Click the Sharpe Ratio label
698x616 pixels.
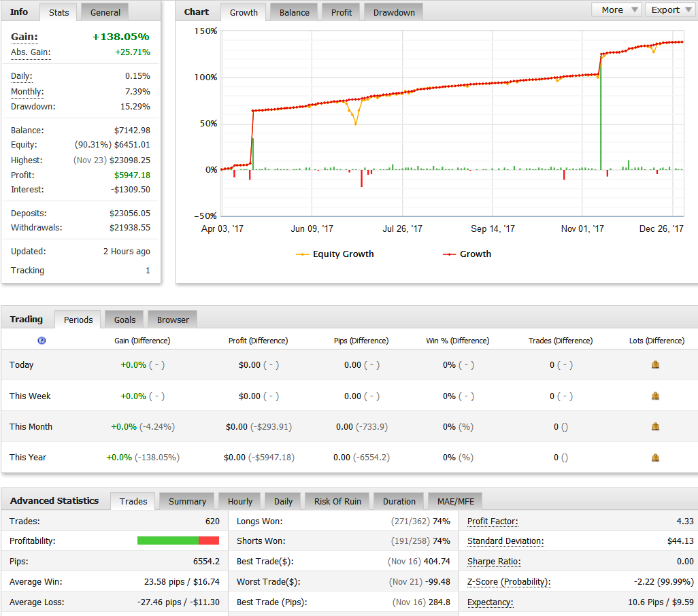pyautogui.click(x=494, y=562)
